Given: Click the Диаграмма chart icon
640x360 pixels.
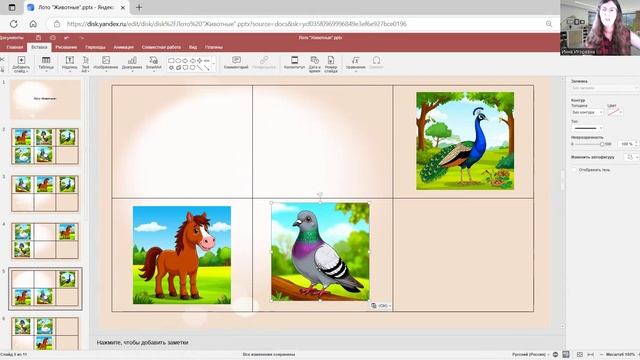Looking at the screenshot, I should pyautogui.click(x=132, y=60).
